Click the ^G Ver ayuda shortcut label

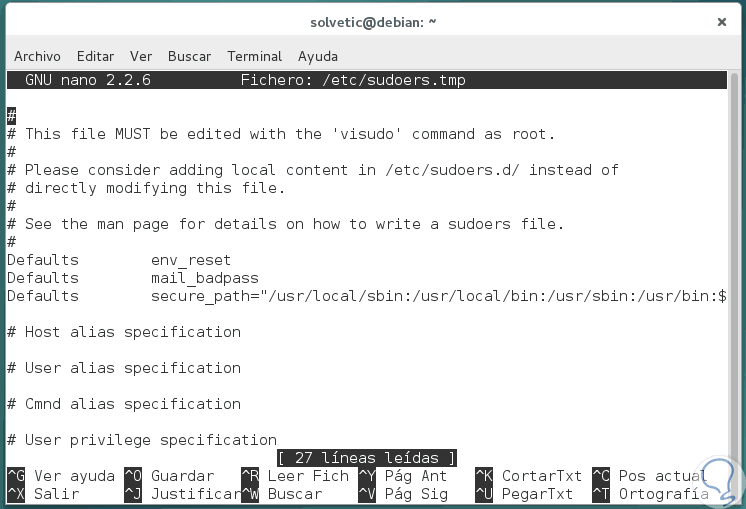60,476
